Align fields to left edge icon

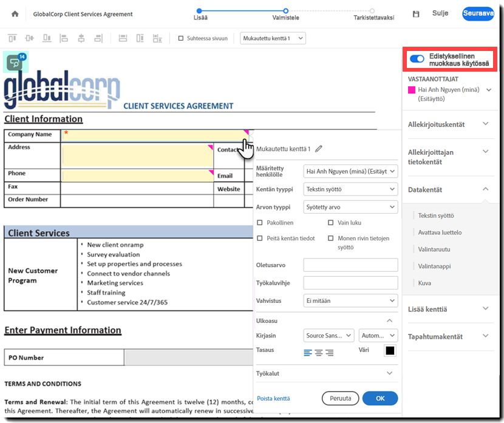(x=64, y=38)
